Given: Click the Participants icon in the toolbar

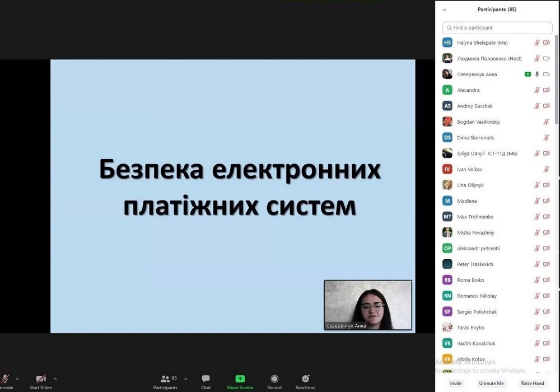Looking at the screenshot, I should click(165, 379).
